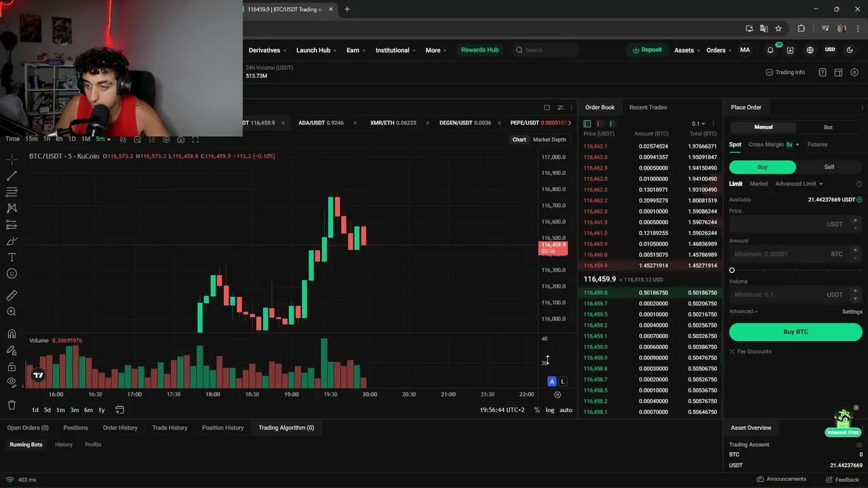This screenshot has width=868, height=488.
Task: Expand the Institutional menu
Action: click(395, 50)
